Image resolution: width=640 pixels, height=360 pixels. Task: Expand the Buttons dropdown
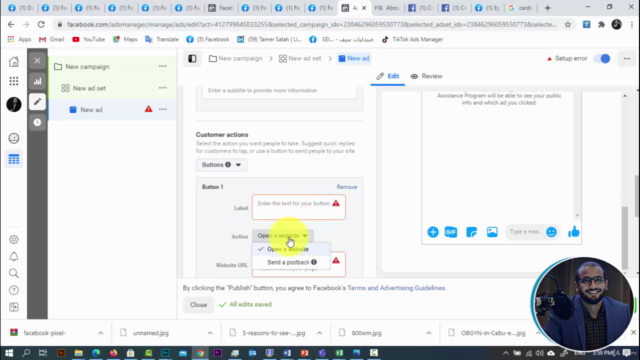221,165
